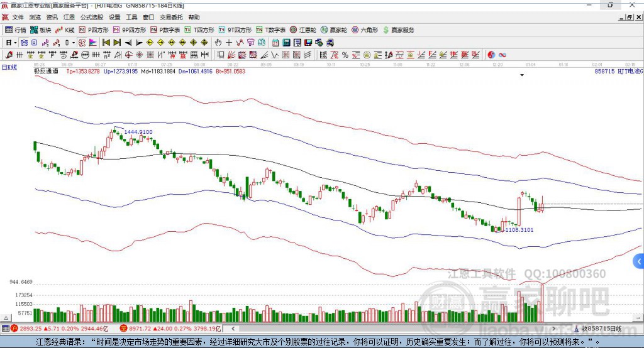This screenshot has width=644, height=348.
Task: Click the 沪 index 2893.25 status entry
Action: (60, 329)
